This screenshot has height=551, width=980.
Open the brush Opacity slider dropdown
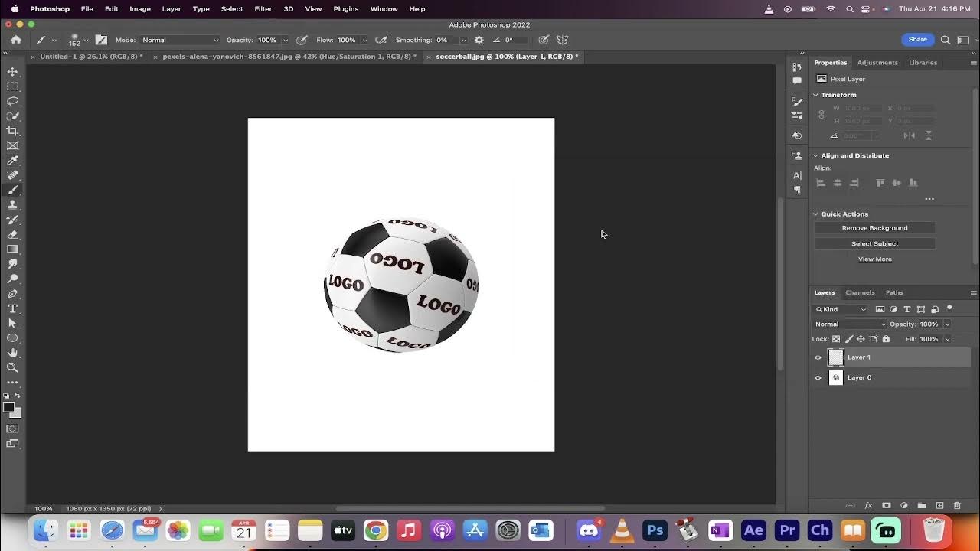click(x=286, y=40)
